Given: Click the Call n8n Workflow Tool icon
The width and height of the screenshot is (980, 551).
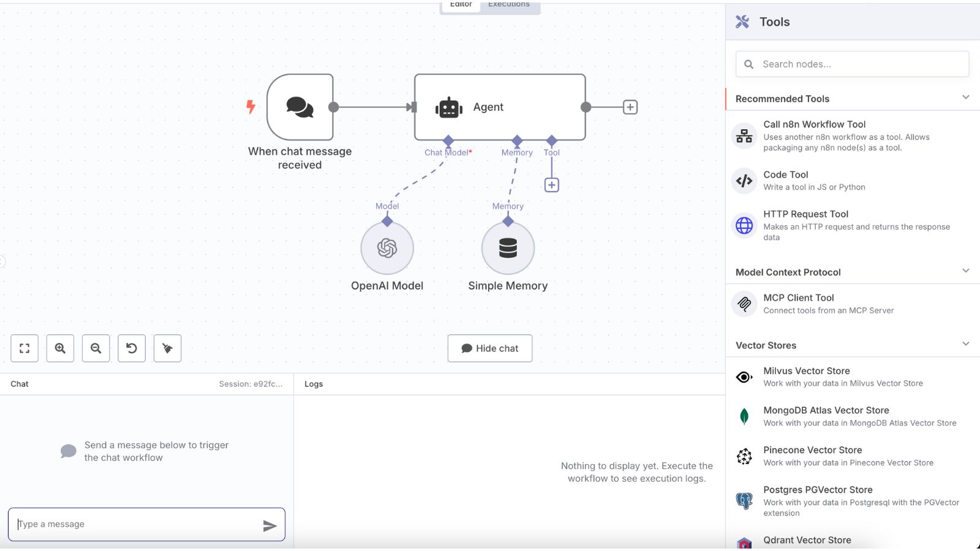Looking at the screenshot, I should click(744, 136).
